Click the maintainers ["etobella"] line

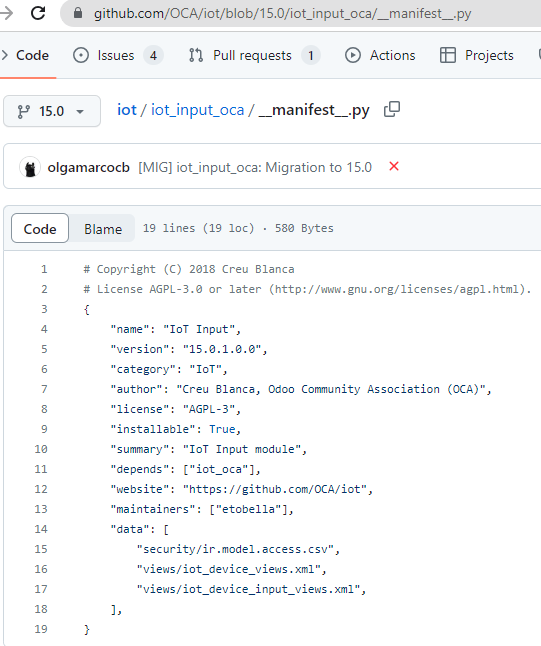(x=202, y=509)
